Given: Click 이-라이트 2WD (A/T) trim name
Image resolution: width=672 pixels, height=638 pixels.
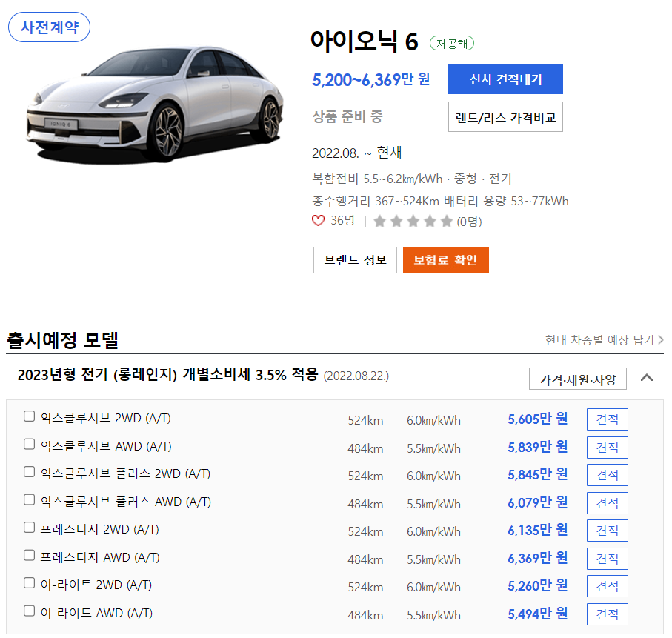Looking at the screenshot, I should 96,585.
